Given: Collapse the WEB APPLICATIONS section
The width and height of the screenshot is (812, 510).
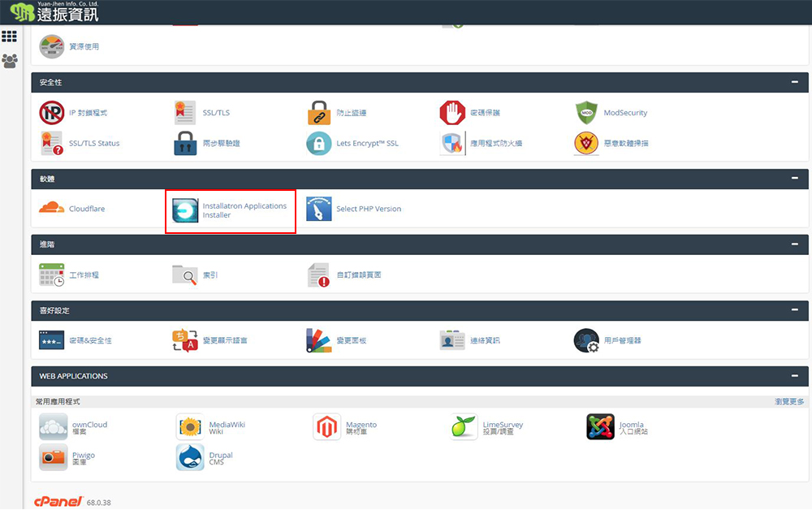Looking at the screenshot, I should [x=793, y=376].
